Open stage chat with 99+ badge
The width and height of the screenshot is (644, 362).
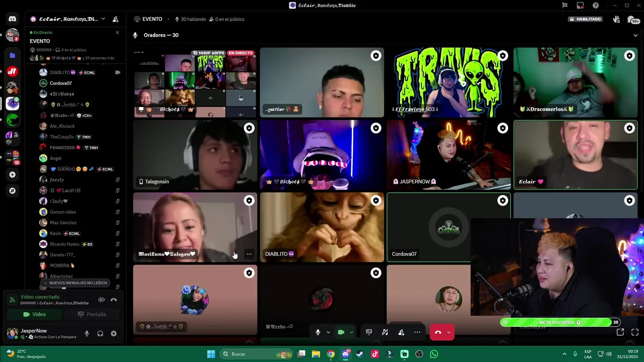coord(633,20)
